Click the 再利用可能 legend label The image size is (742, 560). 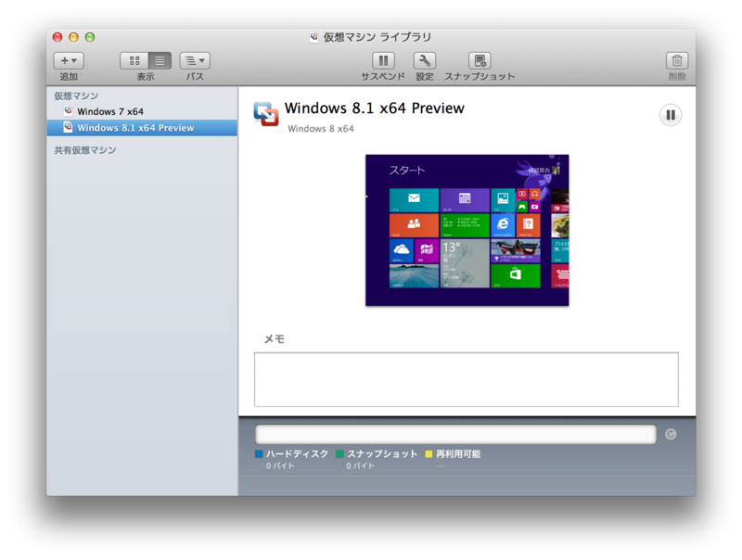click(458, 454)
